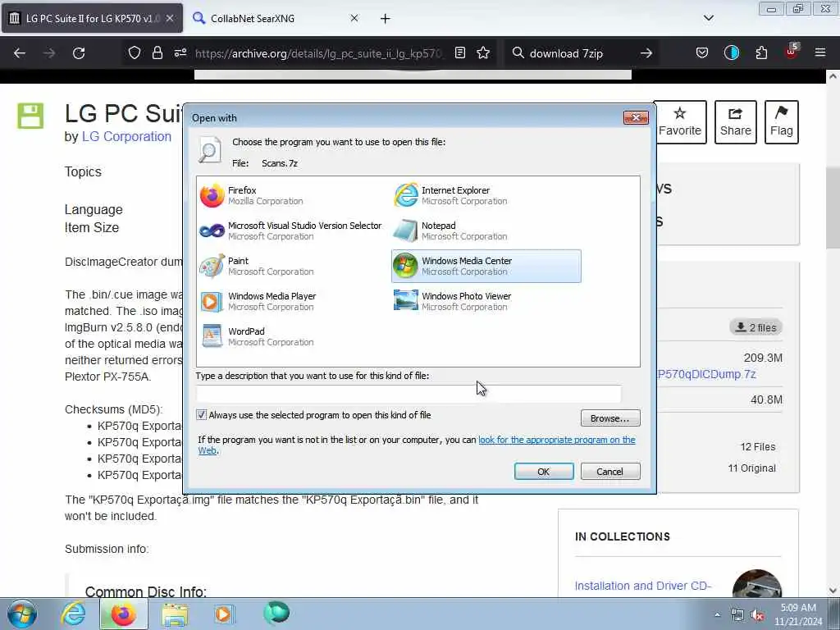This screenshot has height=630, width=840.
Task: Launch Internet Explorer from taskbar
Action: point(73,614)
